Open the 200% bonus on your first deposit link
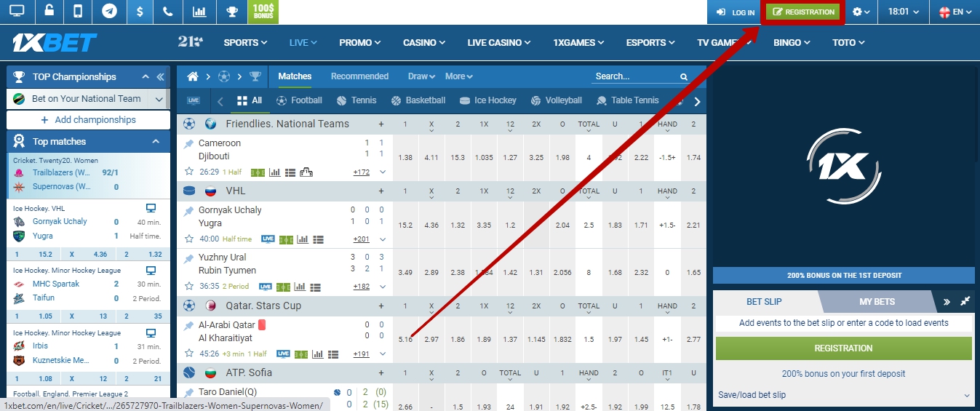This screenshot has height=411, width=980. (x=844, y=374)
